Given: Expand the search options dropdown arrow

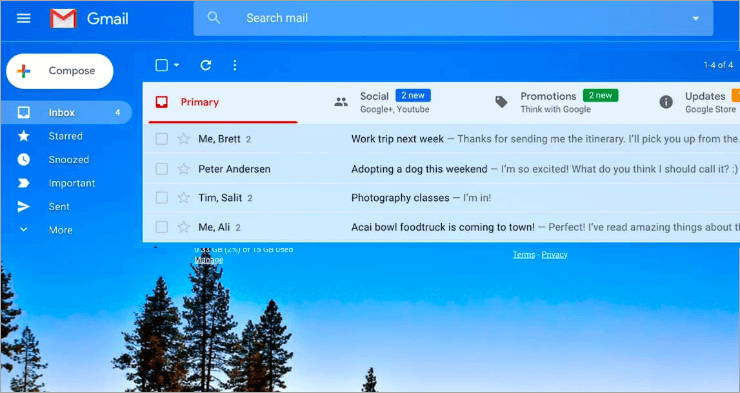Looking at the screenshot, I should [x=695, y=18].
